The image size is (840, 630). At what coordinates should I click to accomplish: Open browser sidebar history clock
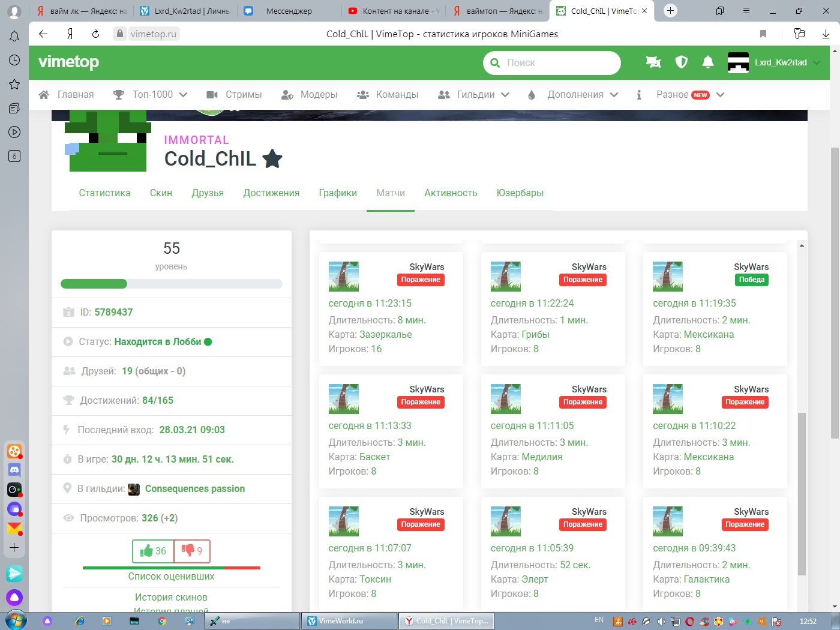[x=14, y=60]
